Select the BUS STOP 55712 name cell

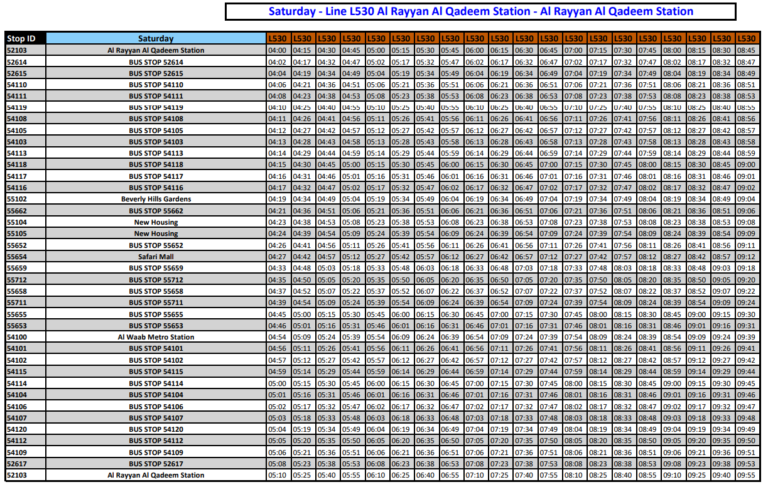pyautogui.click(x=156, y=279)
